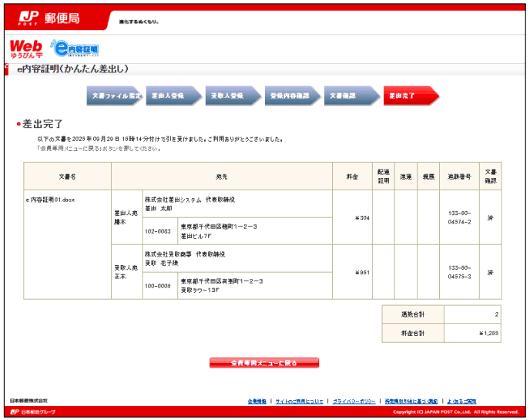Click the 速達 column header

point(406,176)
